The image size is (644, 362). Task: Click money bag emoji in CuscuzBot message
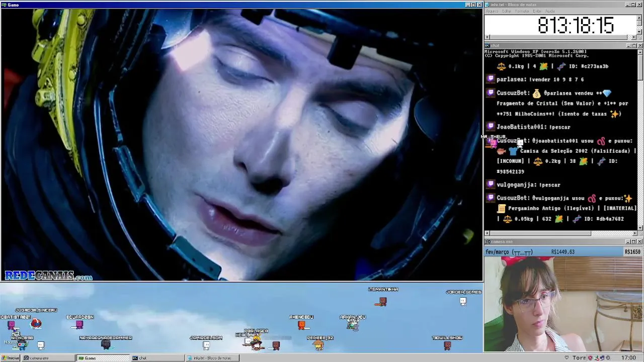tap(536, 94)
